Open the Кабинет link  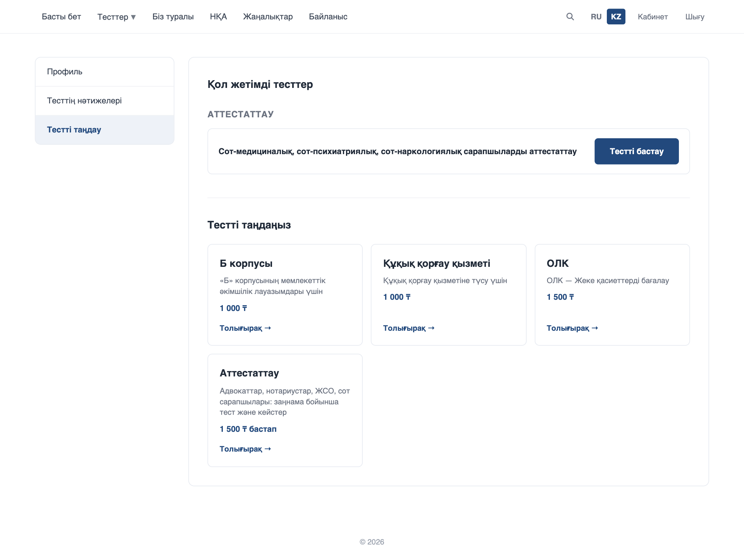point(653,17)
